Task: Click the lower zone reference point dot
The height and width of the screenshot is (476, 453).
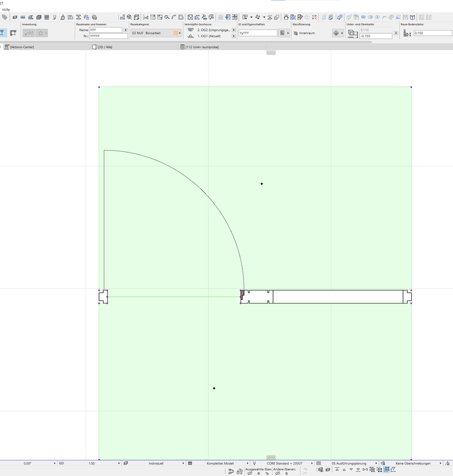Action: tap(214, 388)
